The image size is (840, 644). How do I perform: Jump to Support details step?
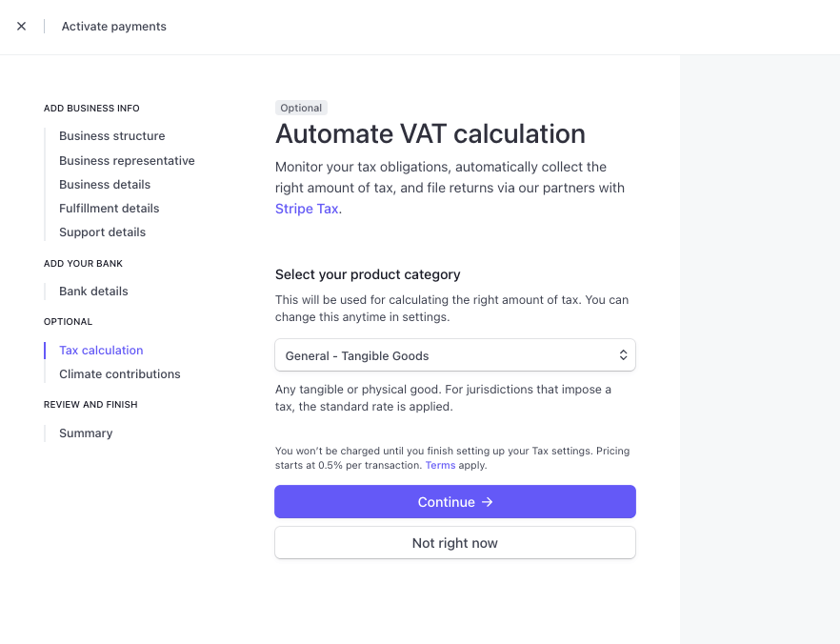pyautogui.click(x=102, y=232)
